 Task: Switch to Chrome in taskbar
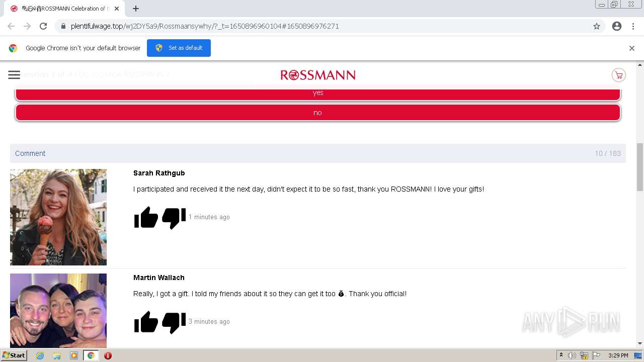coord(91,355)
